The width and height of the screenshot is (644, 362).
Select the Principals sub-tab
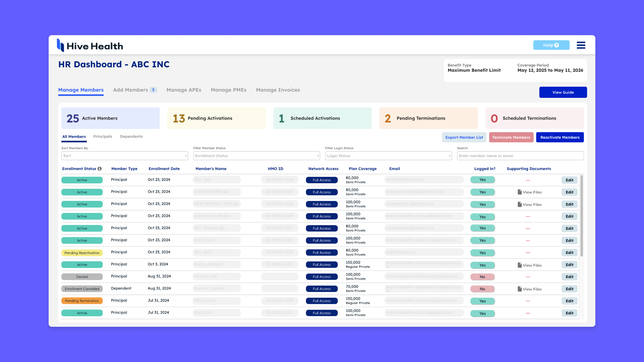click(102, 136)
